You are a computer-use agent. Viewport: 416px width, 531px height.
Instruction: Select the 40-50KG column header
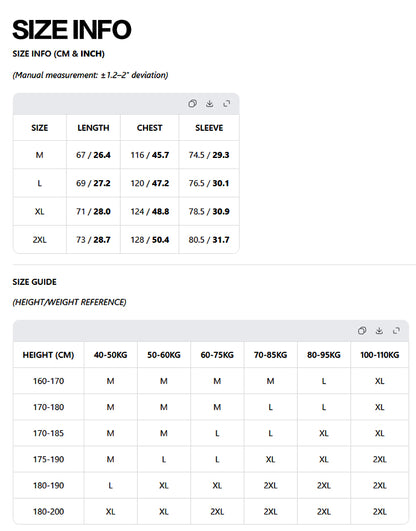[110, 355]
